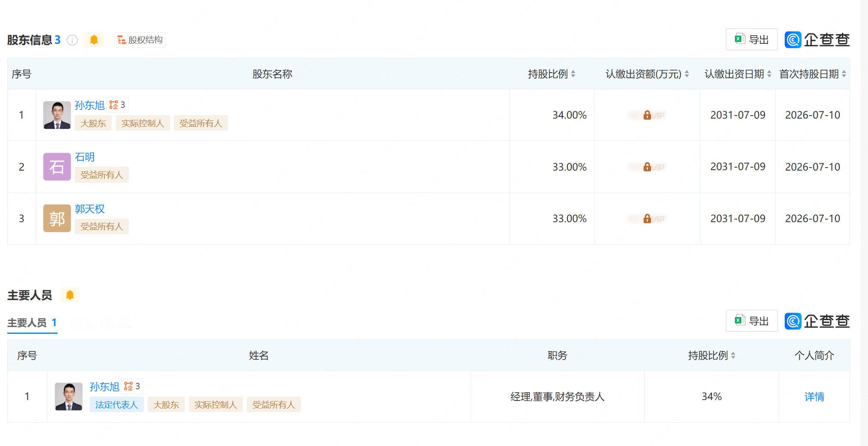Click 受益所有人 tag in shareholder row 1

[x=200, y=123]
